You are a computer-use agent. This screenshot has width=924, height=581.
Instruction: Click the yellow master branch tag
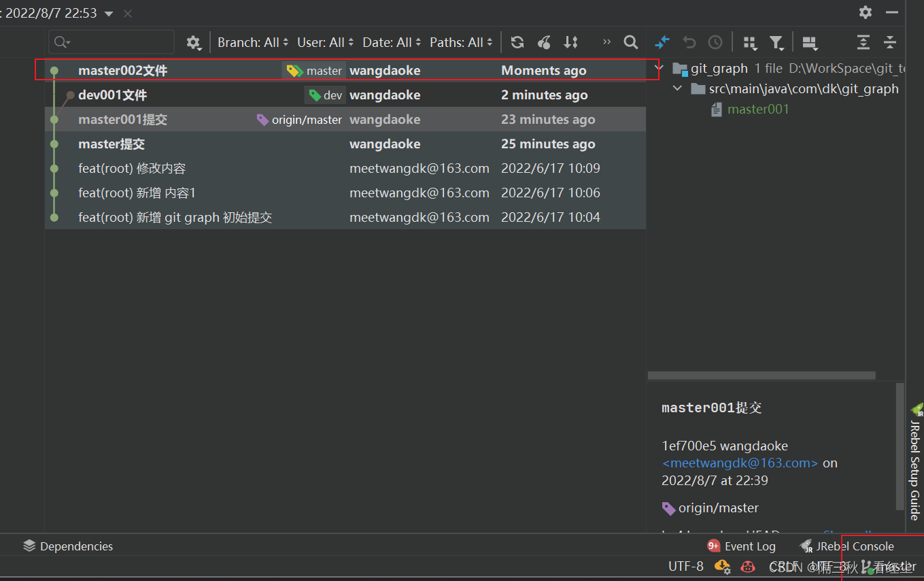click(314, 71)
